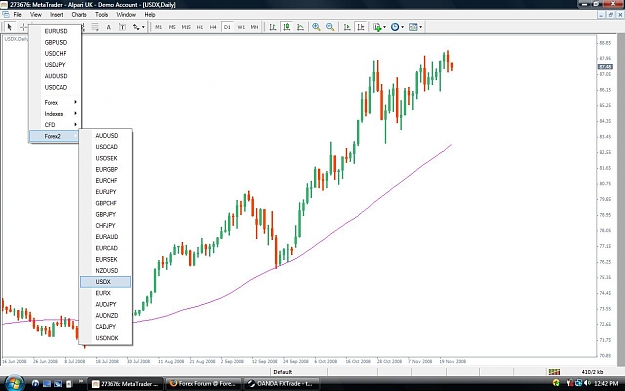625x391 pixels.
Task: Open the Tools menu
Action: point(102,15)
